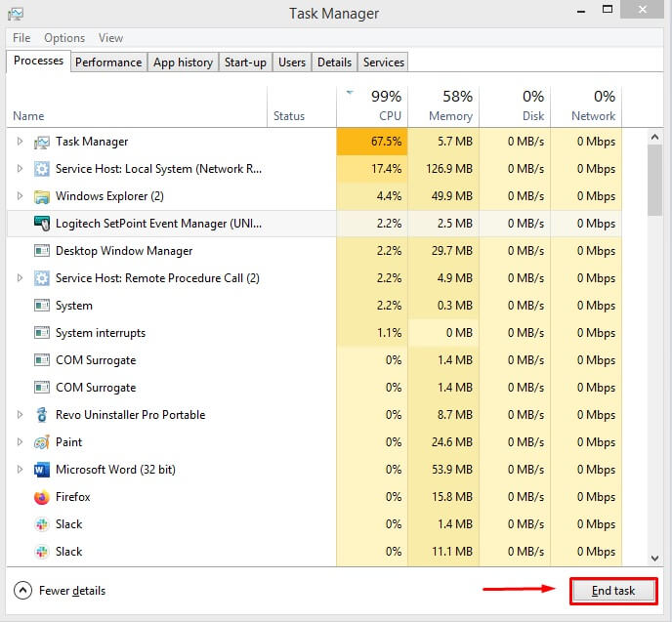Sort by the Name column header
Viewport: 672px width, 622px height.
pos(137,106)
